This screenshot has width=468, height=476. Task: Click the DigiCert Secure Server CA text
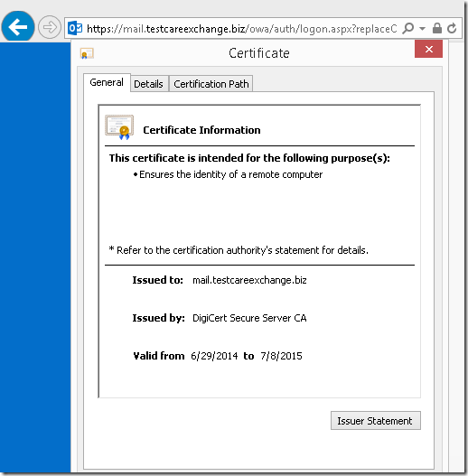click(x=249, y=318)
